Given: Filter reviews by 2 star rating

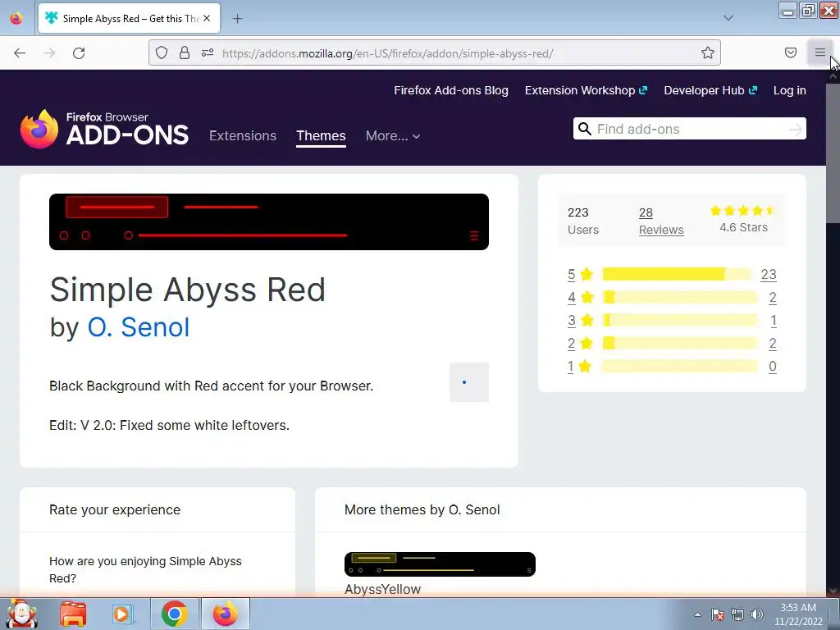Looking at the screenshot, I should click(x=580, y=344).
